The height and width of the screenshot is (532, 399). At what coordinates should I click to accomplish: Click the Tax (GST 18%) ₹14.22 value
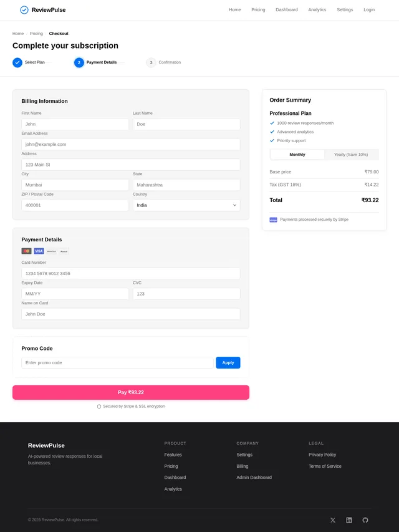(372, 185)
